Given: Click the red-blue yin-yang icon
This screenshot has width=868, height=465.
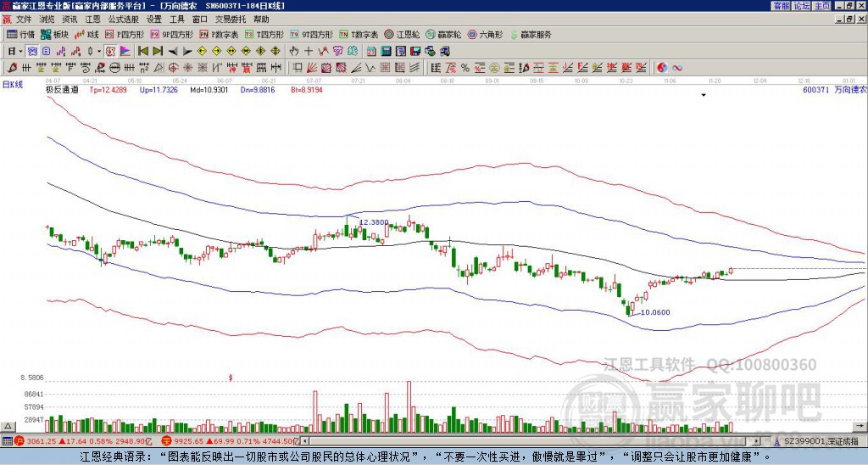Looking at the screenshot, I should 662,68.
